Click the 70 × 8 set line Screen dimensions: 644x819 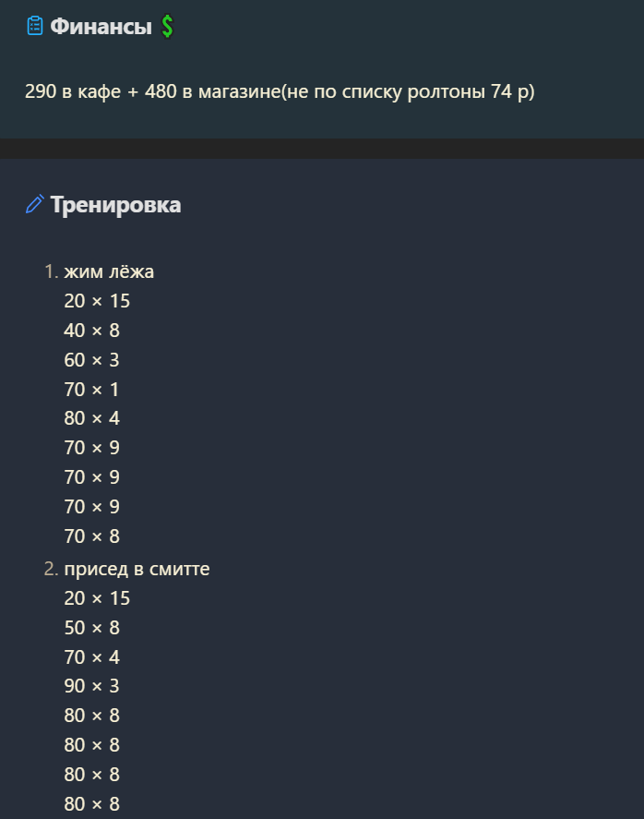[92, 536]
